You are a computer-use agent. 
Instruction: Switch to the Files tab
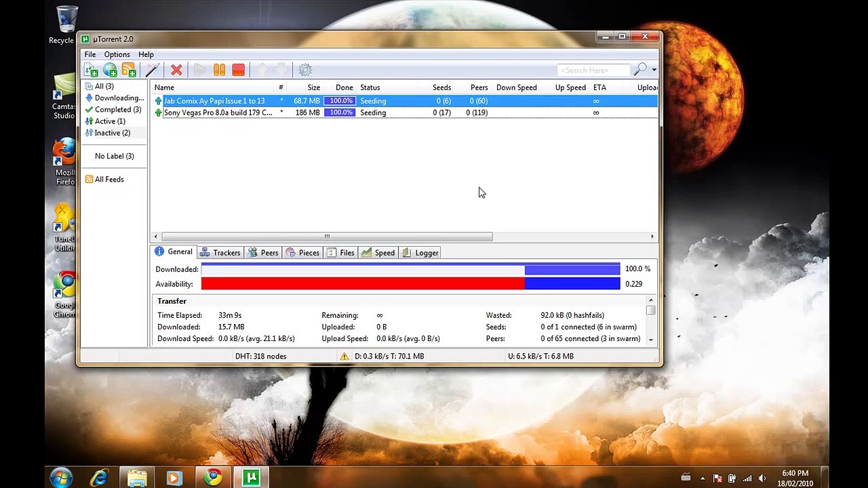(340, 253)
